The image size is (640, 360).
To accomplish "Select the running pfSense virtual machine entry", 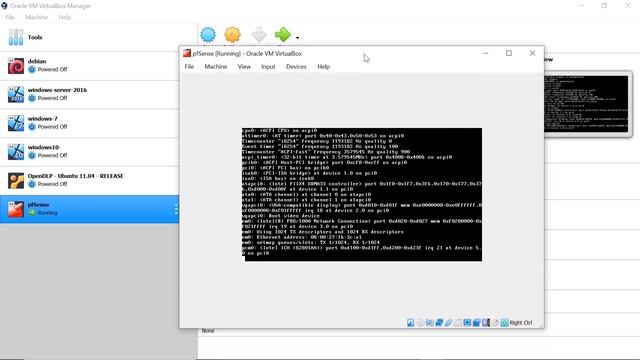I will [x=89, y=209].
